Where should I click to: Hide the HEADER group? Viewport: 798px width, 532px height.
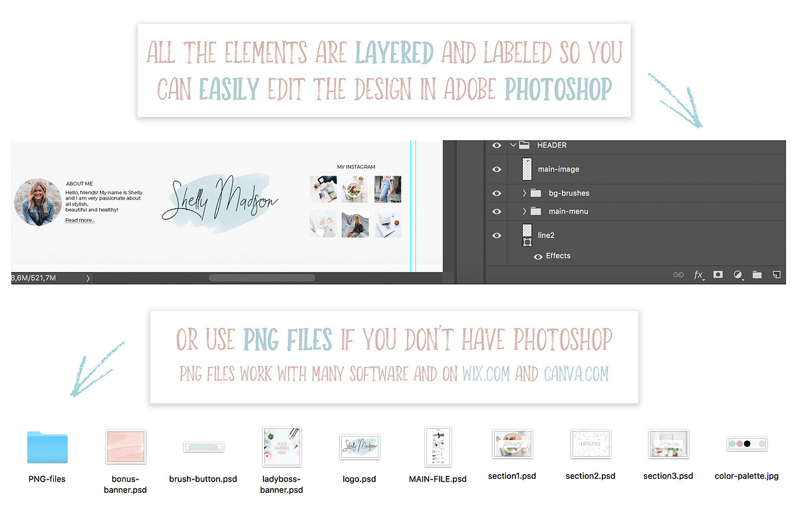(x=496, y=145)
